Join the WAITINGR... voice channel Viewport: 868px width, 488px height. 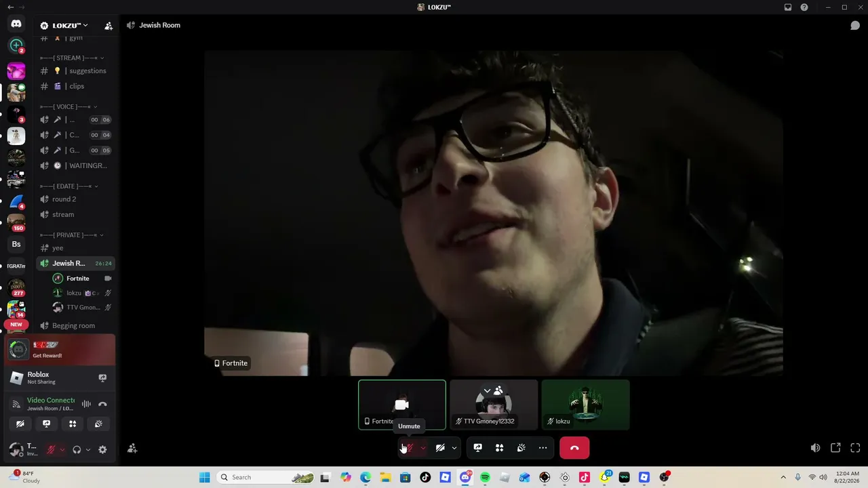click(75, 166)
